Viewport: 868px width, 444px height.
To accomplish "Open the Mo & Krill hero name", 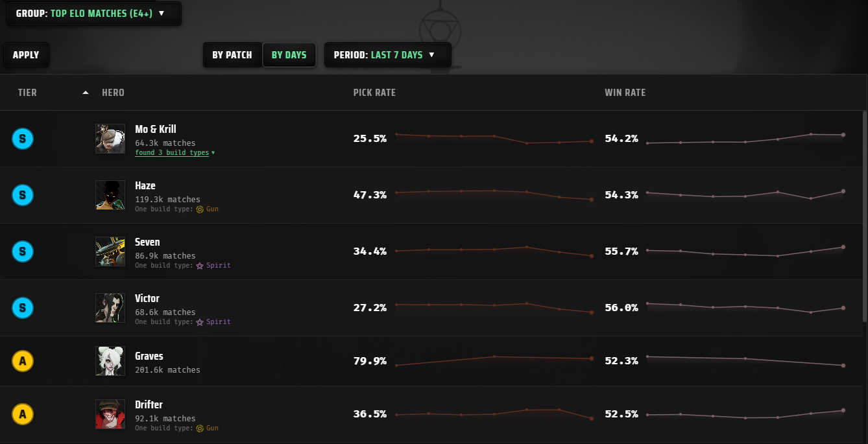I will [156, 129].
